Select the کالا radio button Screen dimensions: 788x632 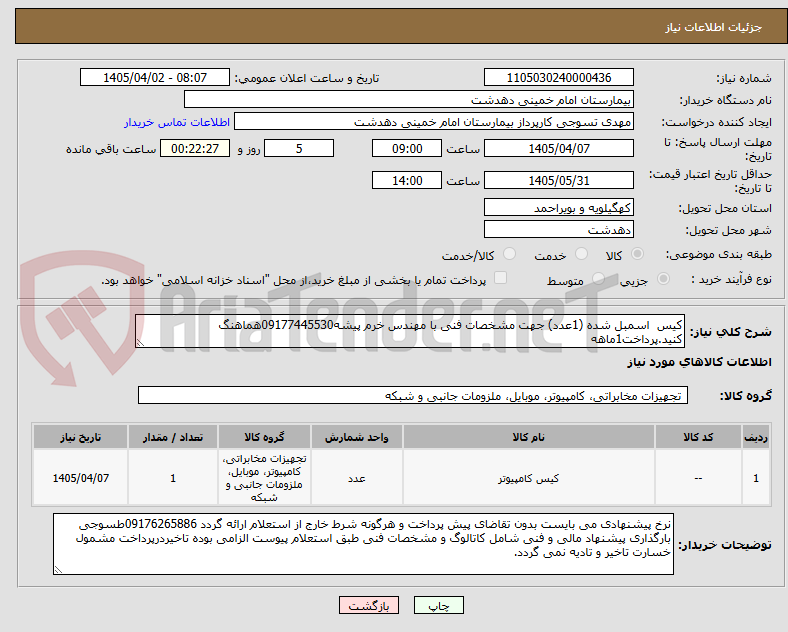pyautogui.click(x=637, y=254)
